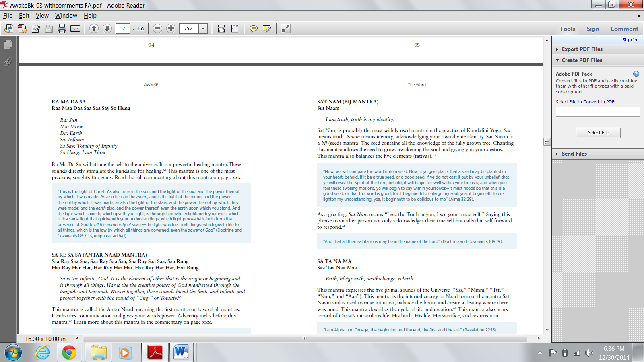Click the Open/convert file toolbar icon
This screenshot has width=644, height=362.
point(9,29)
